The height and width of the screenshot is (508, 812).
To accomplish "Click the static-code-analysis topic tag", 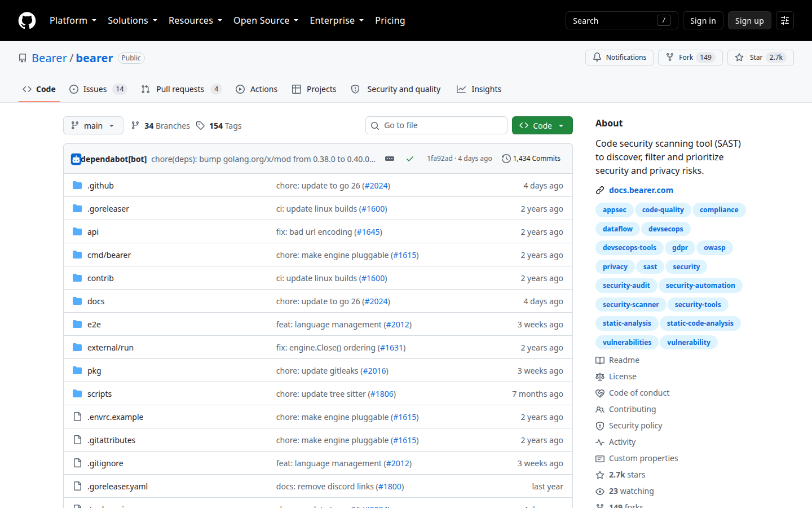I will (700, 323).
